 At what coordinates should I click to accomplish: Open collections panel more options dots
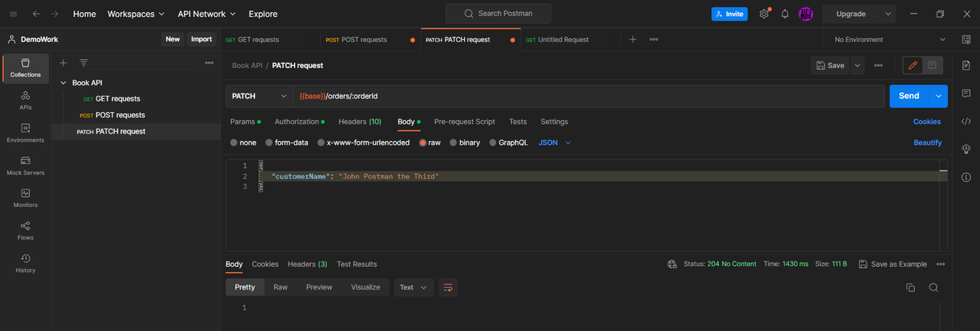[x=209, y=63]
